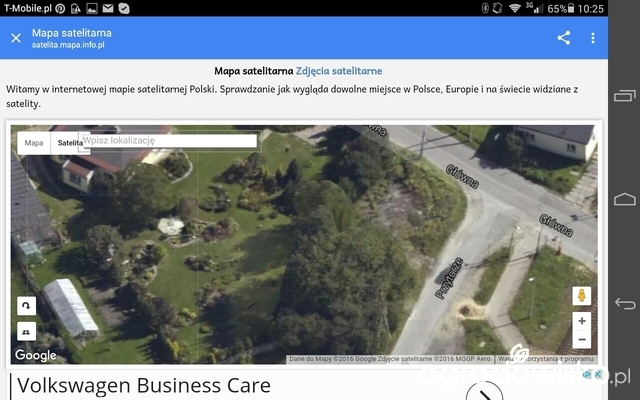Image resolution: width=640 pixels, height=400 pixels.
Task: Click the 10:25 clock
Action: 591,9
